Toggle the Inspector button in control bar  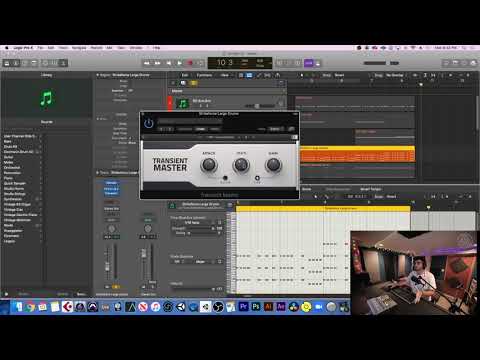[16, 63]
